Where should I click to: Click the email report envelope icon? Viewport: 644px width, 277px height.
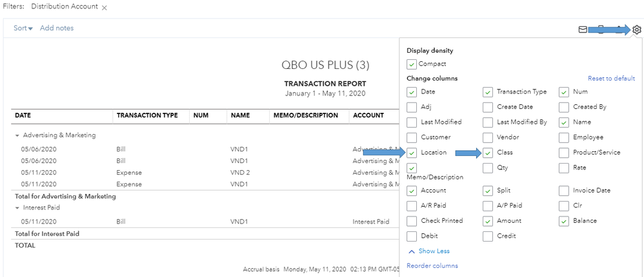click(x=583, y=29)
